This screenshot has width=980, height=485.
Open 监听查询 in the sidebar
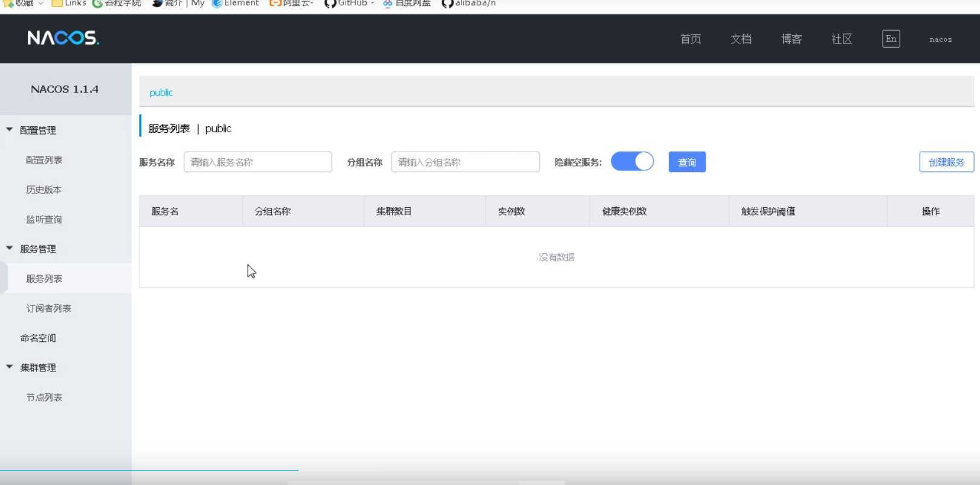pos(44,219)
